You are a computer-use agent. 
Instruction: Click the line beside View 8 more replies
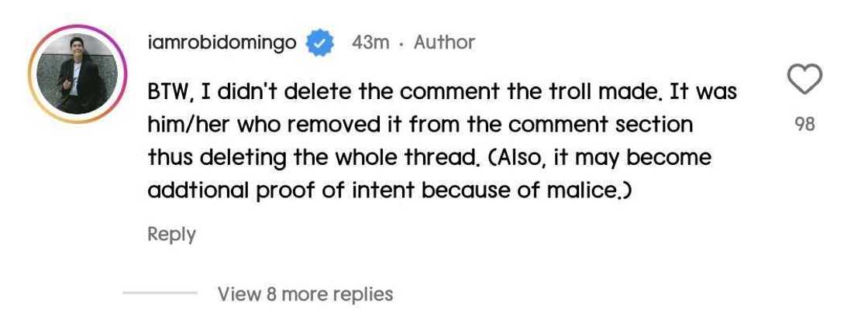click(160, 294)
